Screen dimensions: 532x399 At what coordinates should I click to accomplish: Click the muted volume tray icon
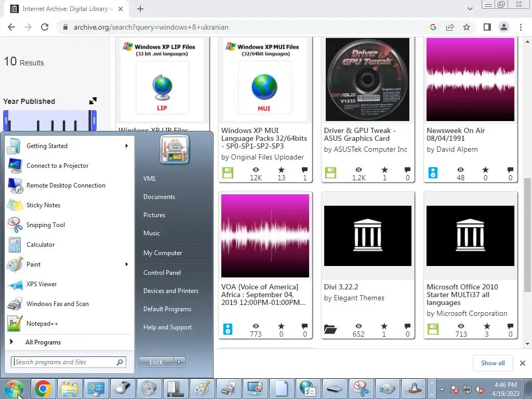pos(480,390)
